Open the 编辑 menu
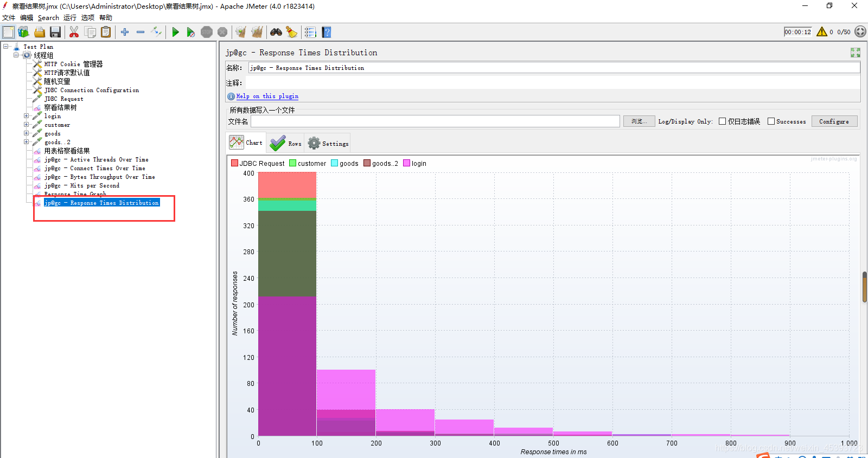This screenshot has height=458, width=868. tap(27, 18)
